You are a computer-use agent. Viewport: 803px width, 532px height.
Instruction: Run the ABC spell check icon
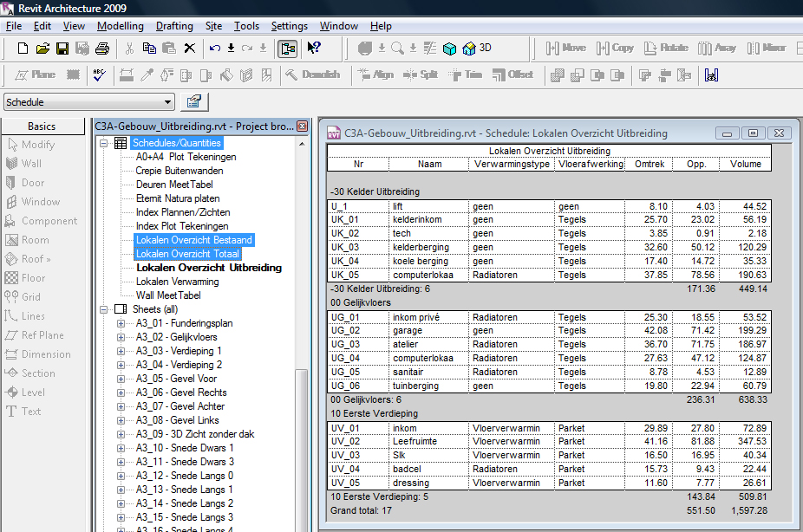click(100, 75)
